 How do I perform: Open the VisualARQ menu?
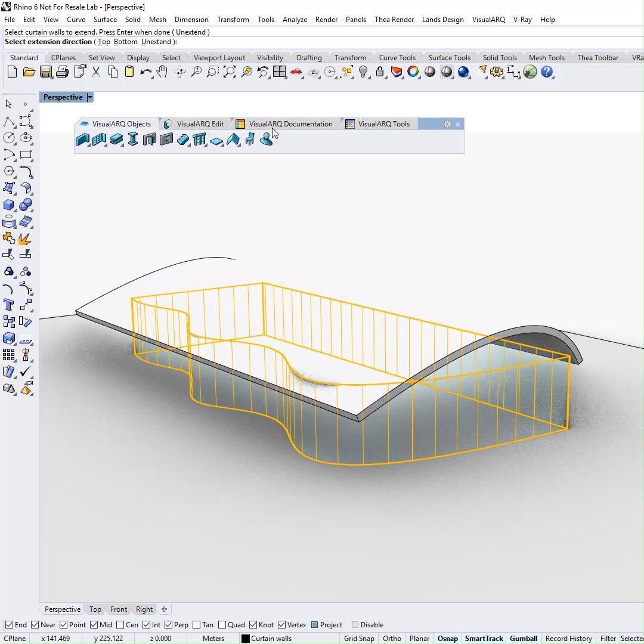488,19
